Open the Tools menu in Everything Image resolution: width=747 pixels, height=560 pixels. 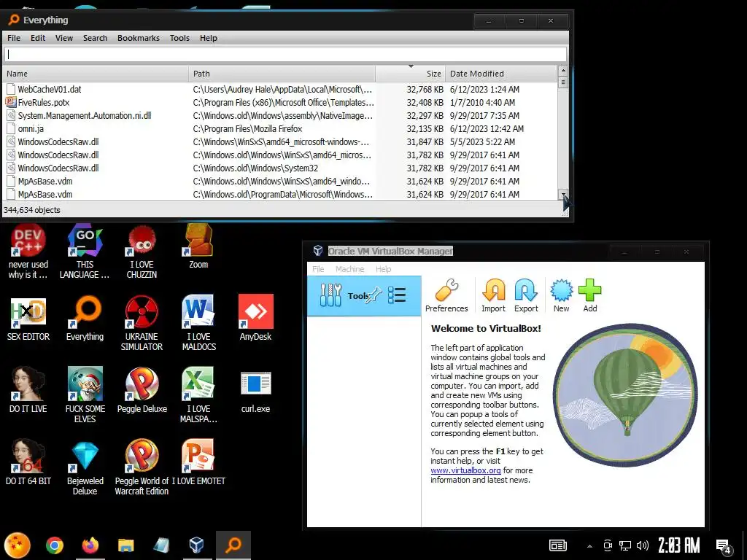point(179,38)
